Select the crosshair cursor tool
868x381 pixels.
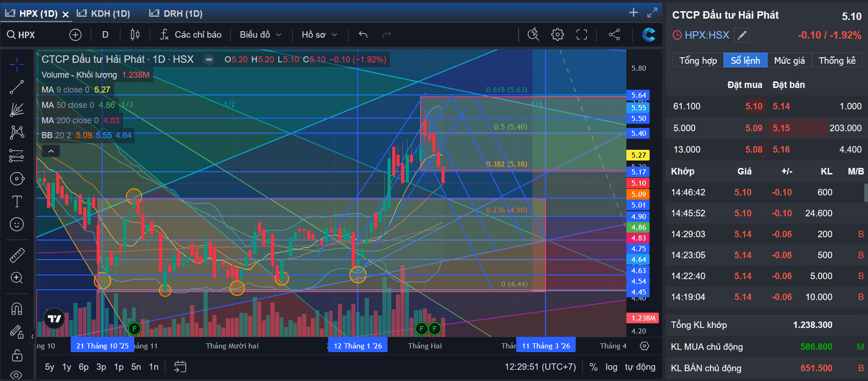17,64
